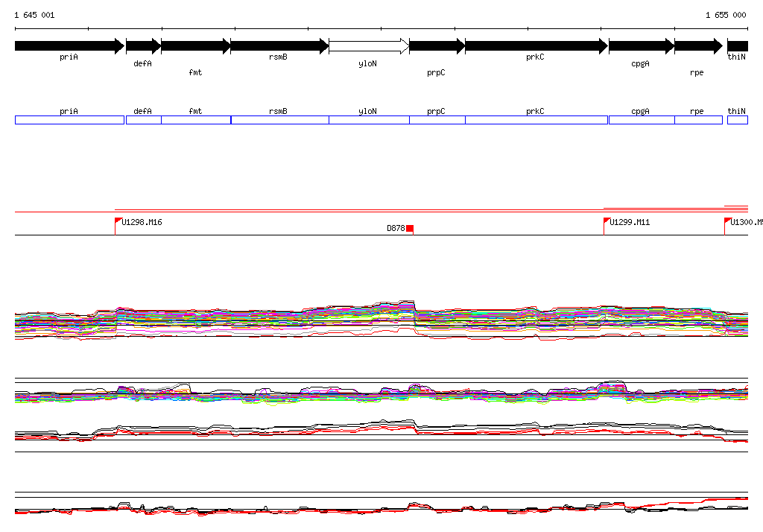
Task: Click the prkC black gene arrow
Action: [536, 46]
